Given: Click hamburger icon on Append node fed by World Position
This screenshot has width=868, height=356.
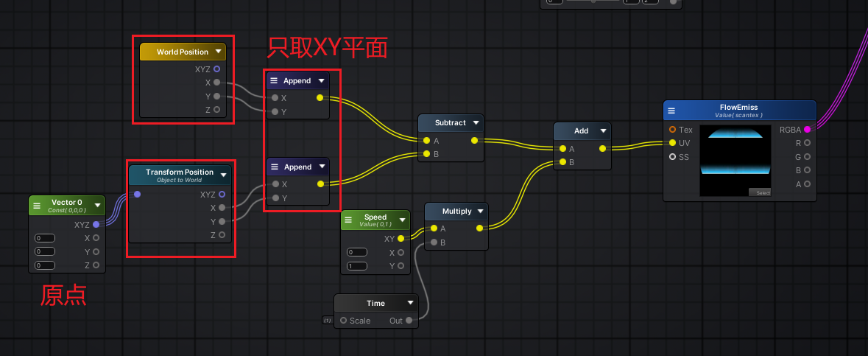Looking at the screenshot, I should tap(274, 81).
